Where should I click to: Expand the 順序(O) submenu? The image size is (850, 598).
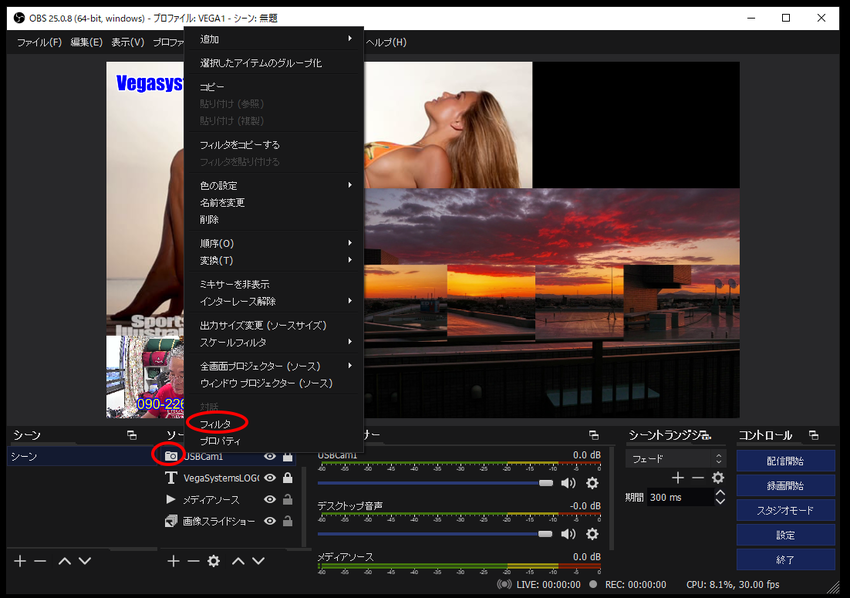[274, 243]
